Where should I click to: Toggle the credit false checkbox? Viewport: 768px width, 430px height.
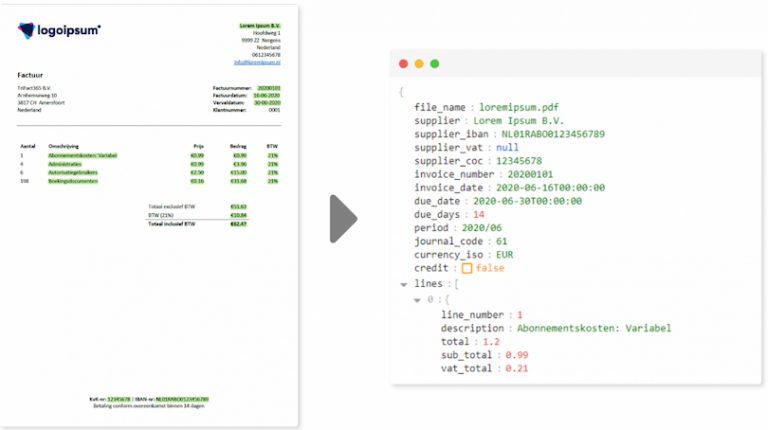tap(467, 268)
